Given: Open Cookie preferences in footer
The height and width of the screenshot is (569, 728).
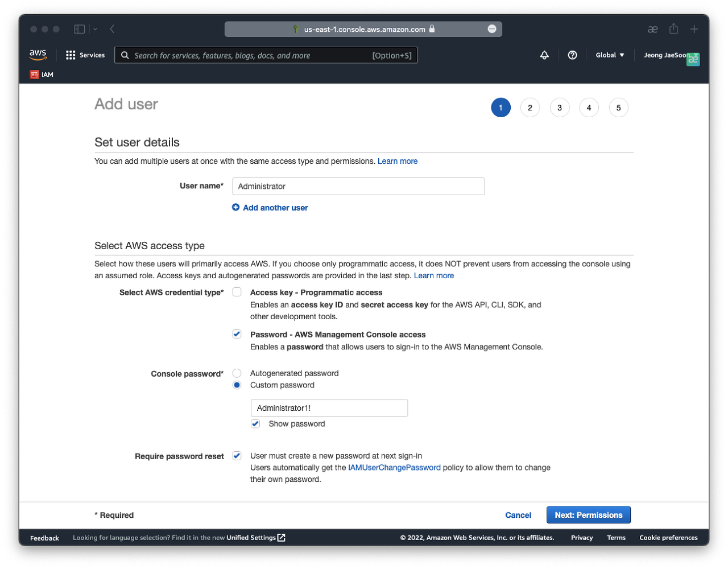Looking at the screenshot, I should click(x=668, y=538).
